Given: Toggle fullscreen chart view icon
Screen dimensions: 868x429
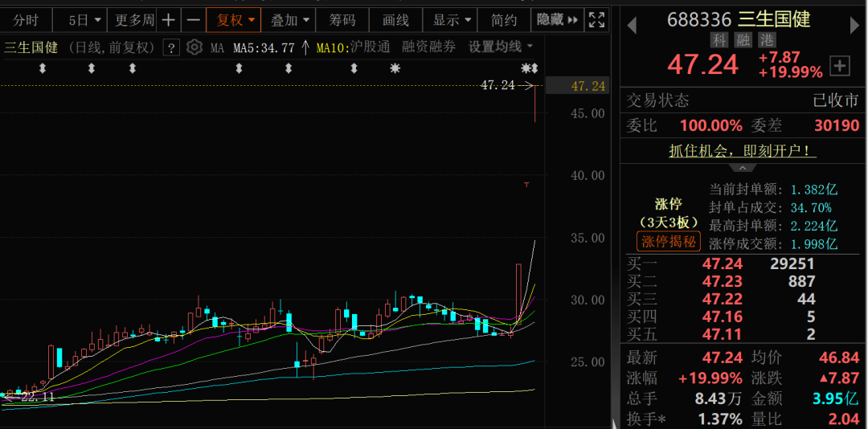Looking at the screenshot, I should (596, 20).
